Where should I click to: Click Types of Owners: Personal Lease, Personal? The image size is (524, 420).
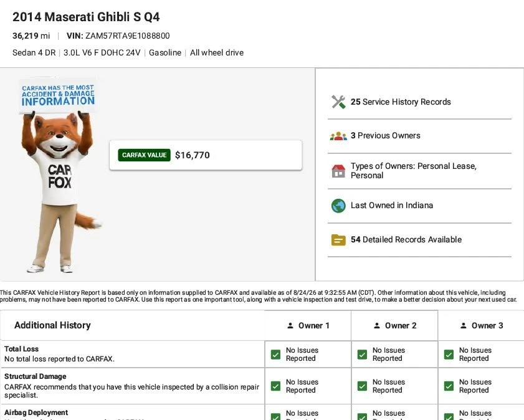click(x=413, y=171)
